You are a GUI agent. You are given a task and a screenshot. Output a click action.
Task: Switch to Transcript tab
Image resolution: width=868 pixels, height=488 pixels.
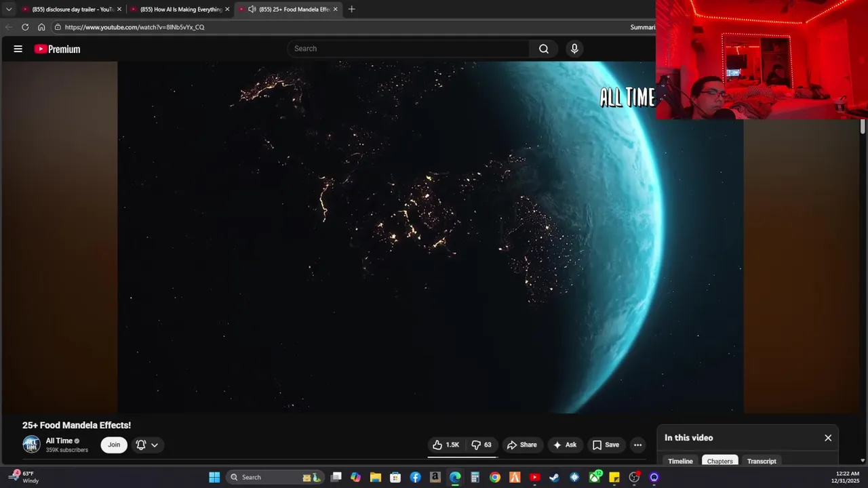click(x=762, y=461)
